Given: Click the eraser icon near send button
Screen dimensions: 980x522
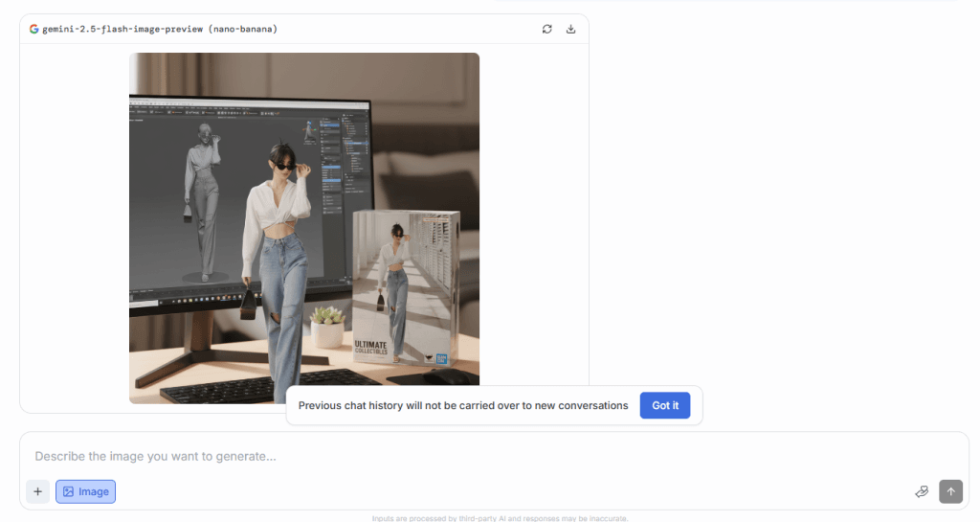Looking at the screenshot, I should click(922, 491).
